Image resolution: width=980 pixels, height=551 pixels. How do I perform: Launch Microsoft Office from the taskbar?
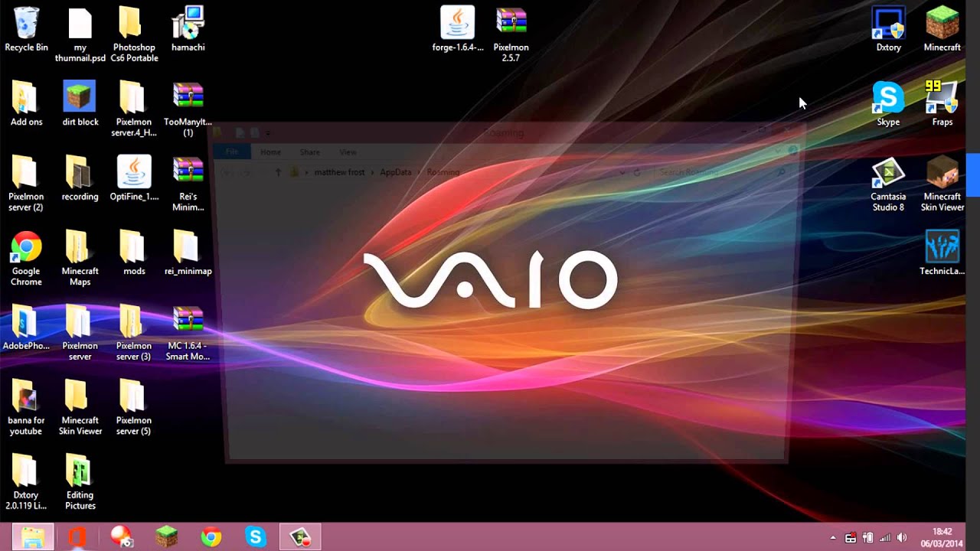[x=77, y=537]
